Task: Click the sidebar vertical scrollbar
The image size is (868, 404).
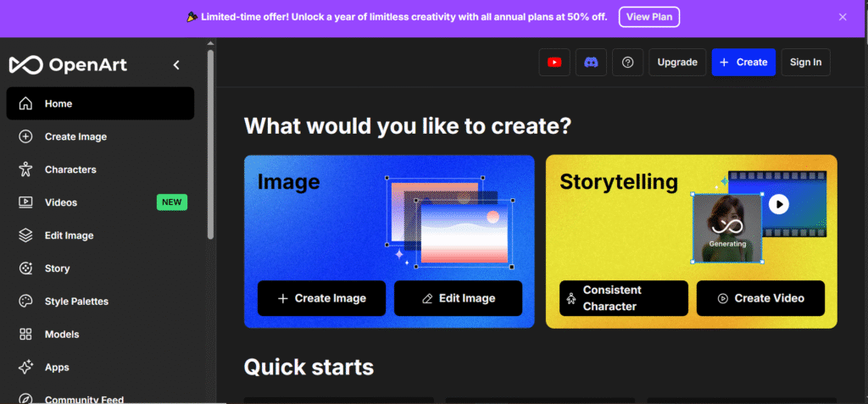Action: 210,144
